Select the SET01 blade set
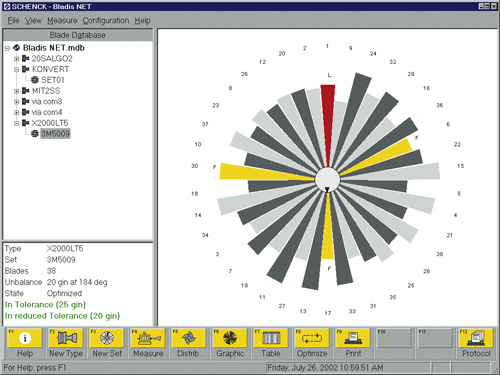This screenshot has height=375, width=500. [52, 80]
